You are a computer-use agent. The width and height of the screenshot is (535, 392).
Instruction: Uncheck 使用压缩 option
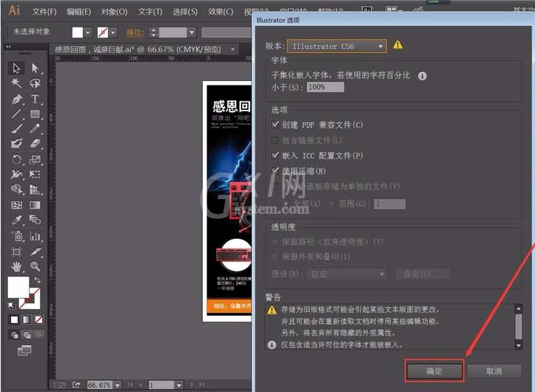click(x=275, y=170)
